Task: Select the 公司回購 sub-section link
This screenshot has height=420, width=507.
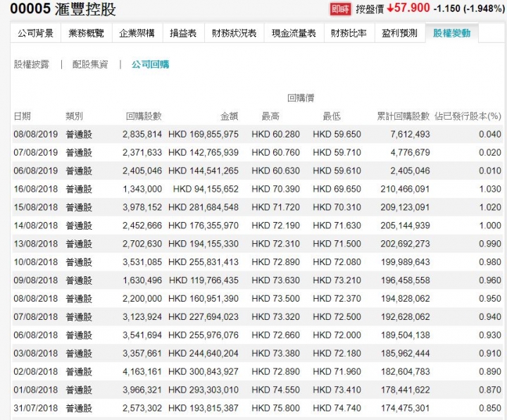Action: point(151,64)
